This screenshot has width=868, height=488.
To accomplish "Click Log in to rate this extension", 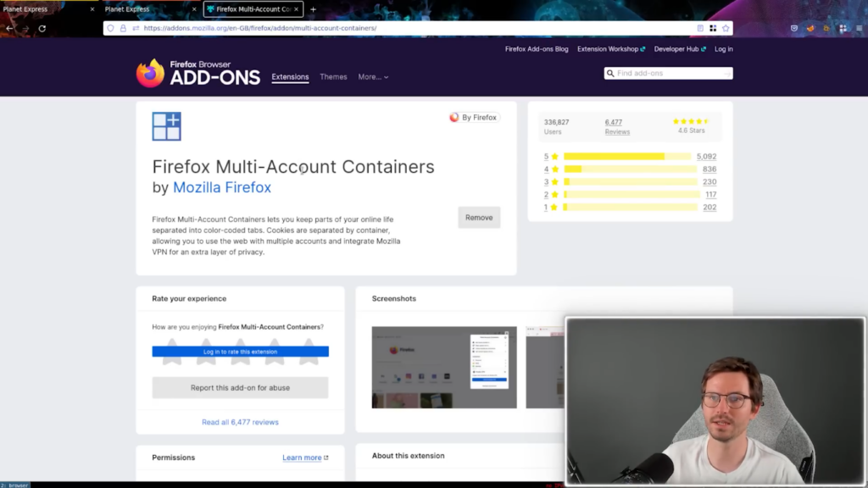I will point(240,352).
